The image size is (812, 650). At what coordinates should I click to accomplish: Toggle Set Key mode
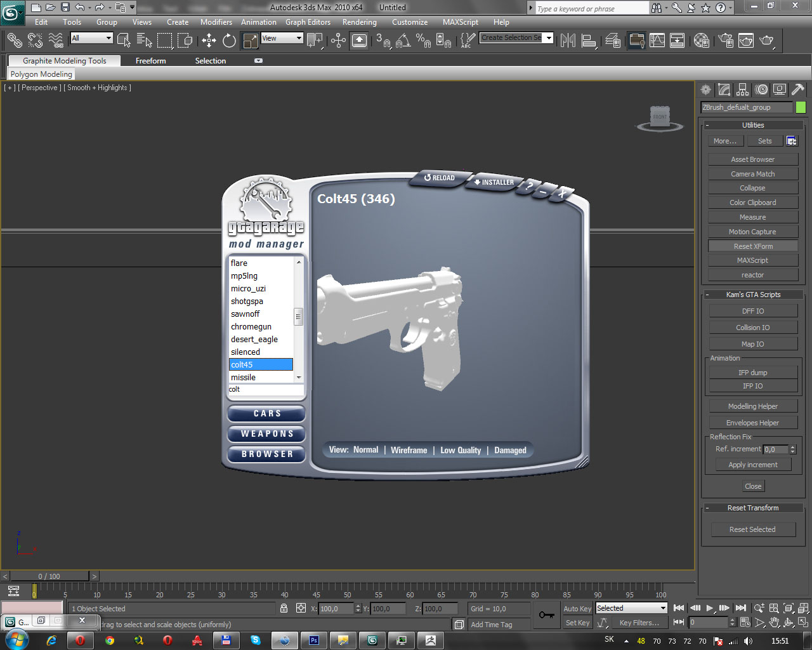pos(577,623)
